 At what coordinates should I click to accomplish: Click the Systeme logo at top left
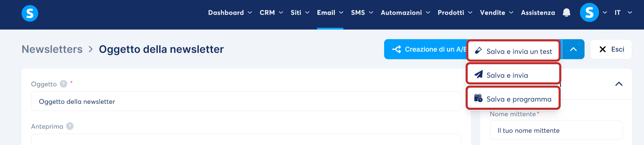click(30, 13)
